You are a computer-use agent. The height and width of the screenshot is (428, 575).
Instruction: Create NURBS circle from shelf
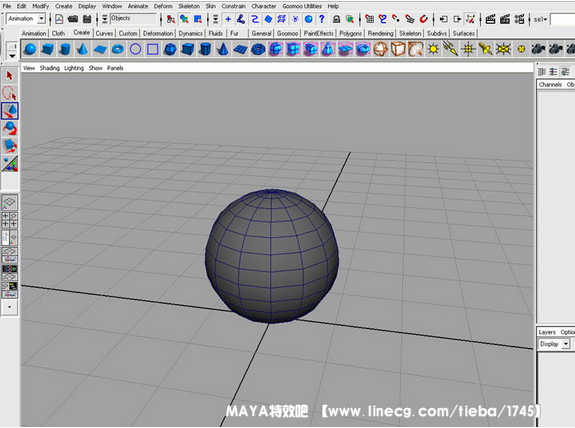[x=135, y=49]
